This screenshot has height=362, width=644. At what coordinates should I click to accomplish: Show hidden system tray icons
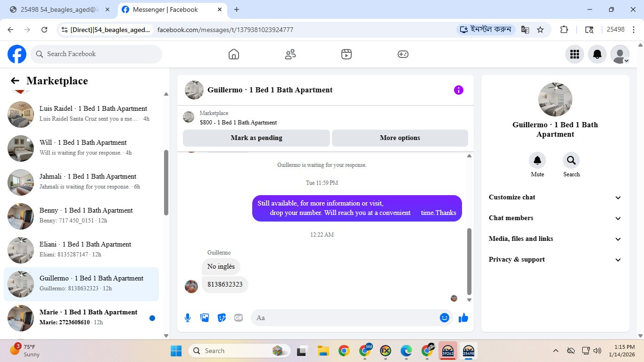(x=556, y=351)
